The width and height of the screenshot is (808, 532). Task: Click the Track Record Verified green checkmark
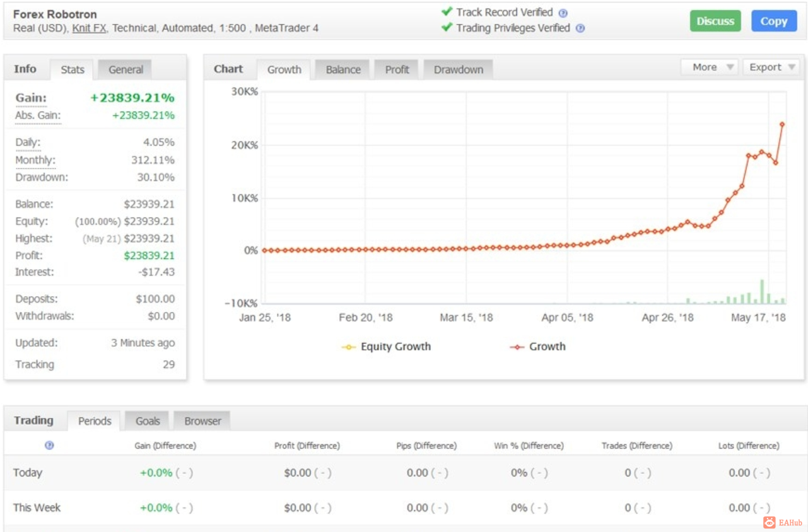(x=447, y=11)
